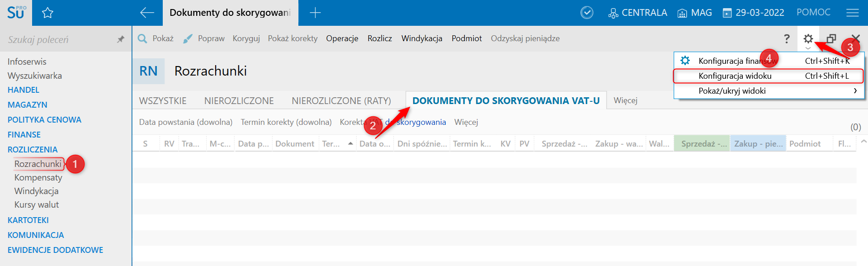Open the POMOC help menu

[813, 12]
